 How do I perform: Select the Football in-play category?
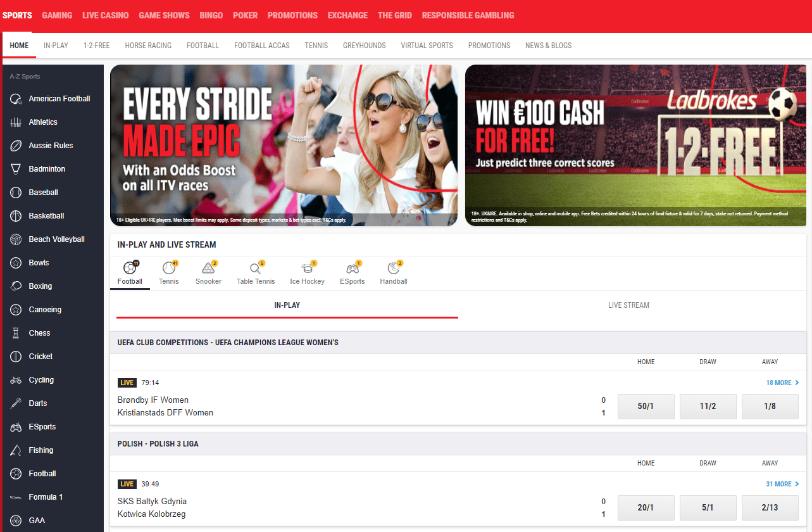(x=130, y=273)
